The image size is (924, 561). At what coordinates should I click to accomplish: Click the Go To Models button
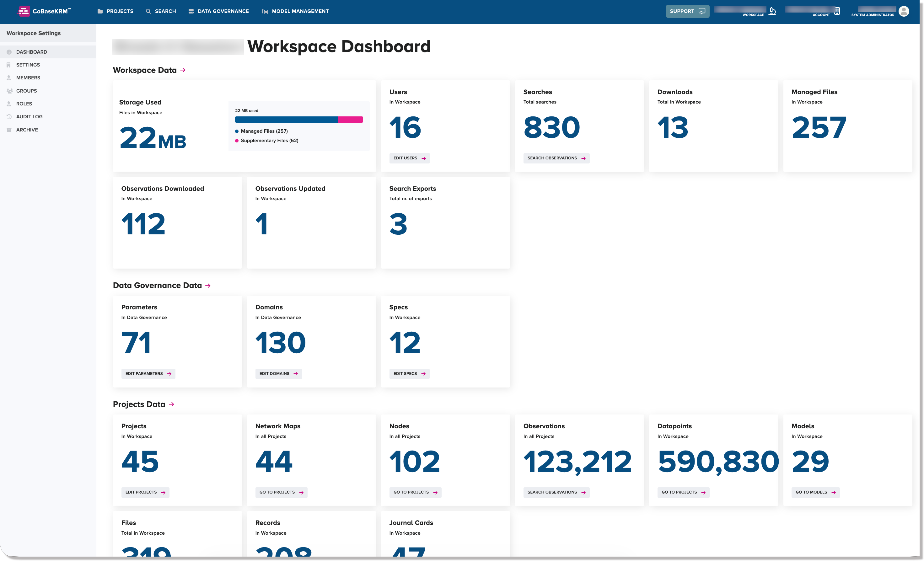(x=815, y=492)
